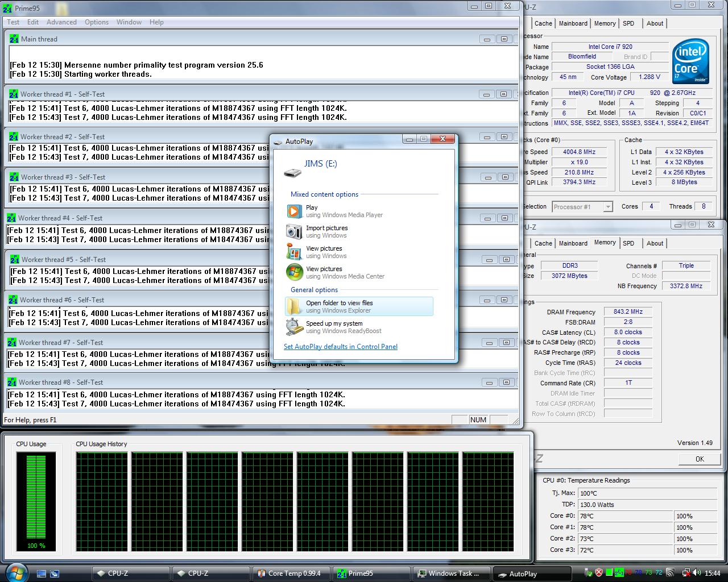This screenshot has height=582, width=728.
Task: Click Worker thread #1 window icon
Action: 14,94
